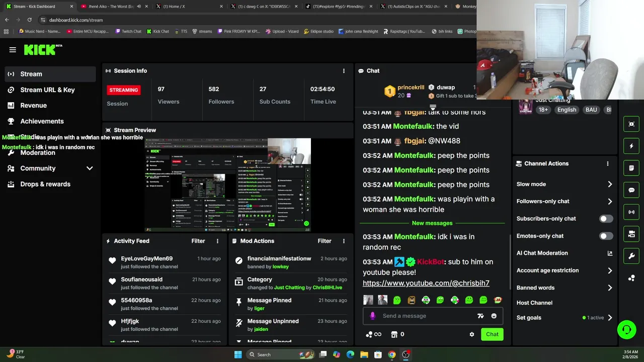
Task: Expand the Set goals section arrow
Action: pyautogui.click(x=610, y=318)
